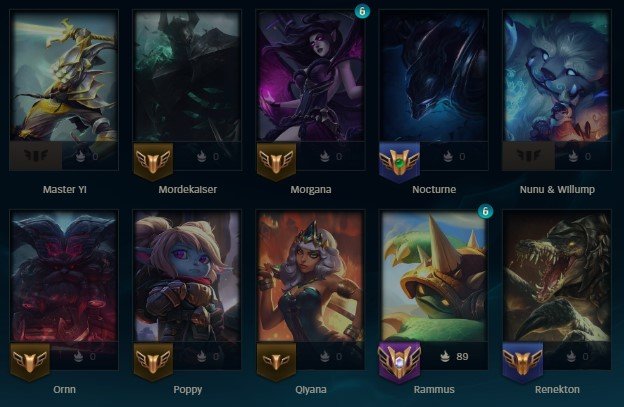Open Master Yi champion portrait
Screen dimensions: 624x407
(x=64, y=76)
